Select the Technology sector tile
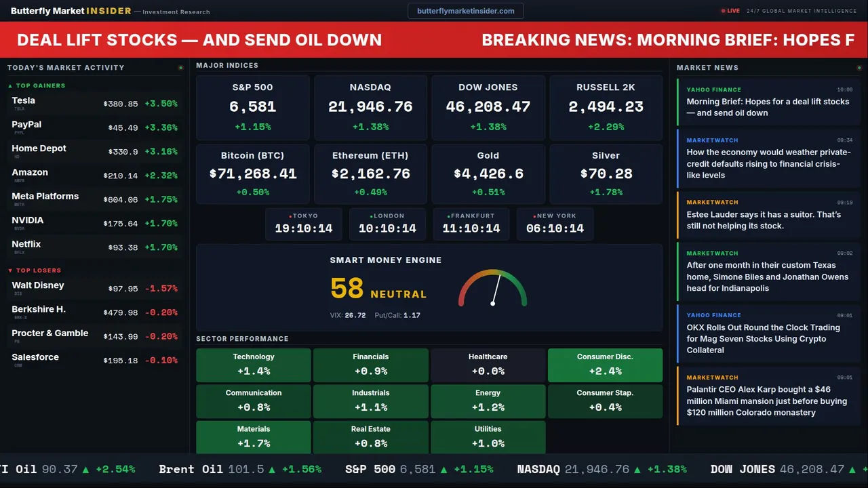 click(x=254, y=365)
